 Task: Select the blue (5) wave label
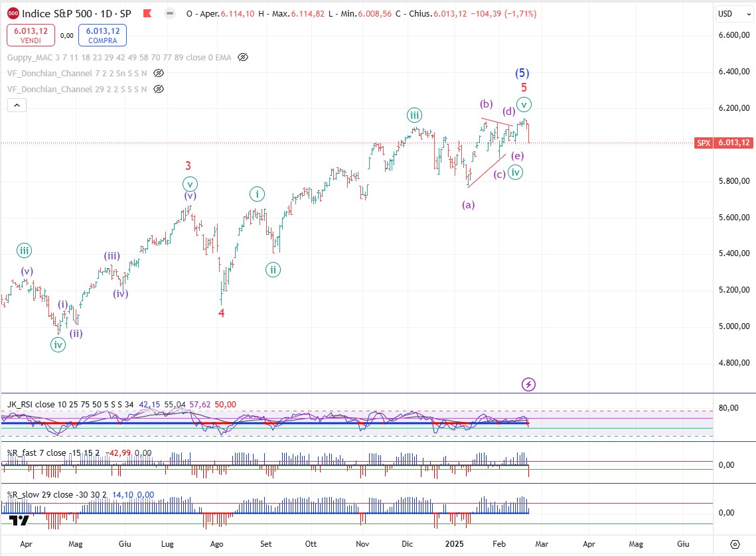click(522, 73)
